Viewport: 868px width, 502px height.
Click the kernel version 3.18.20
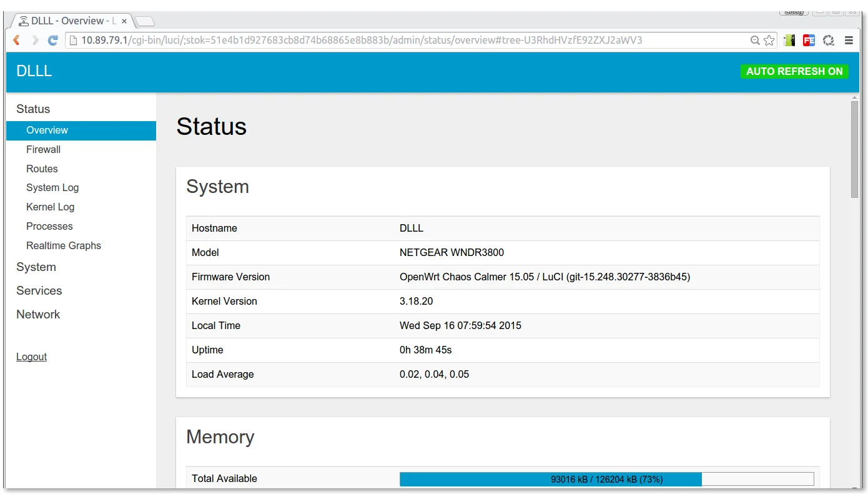coord(416,302)
